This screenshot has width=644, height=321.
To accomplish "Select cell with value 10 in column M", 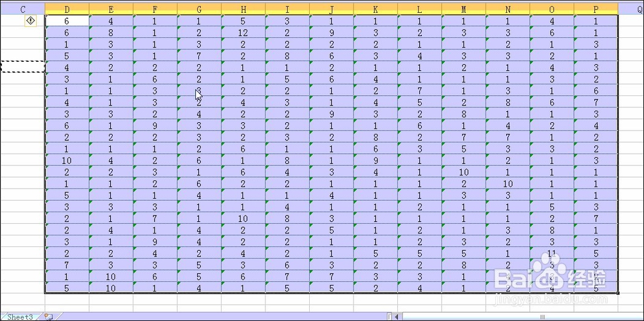I will 464,172.
